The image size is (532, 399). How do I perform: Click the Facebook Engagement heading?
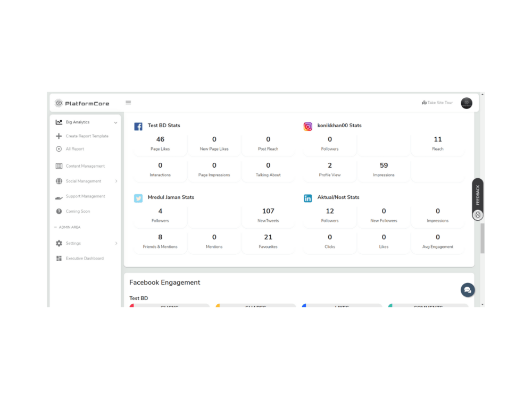coord(164,282)
